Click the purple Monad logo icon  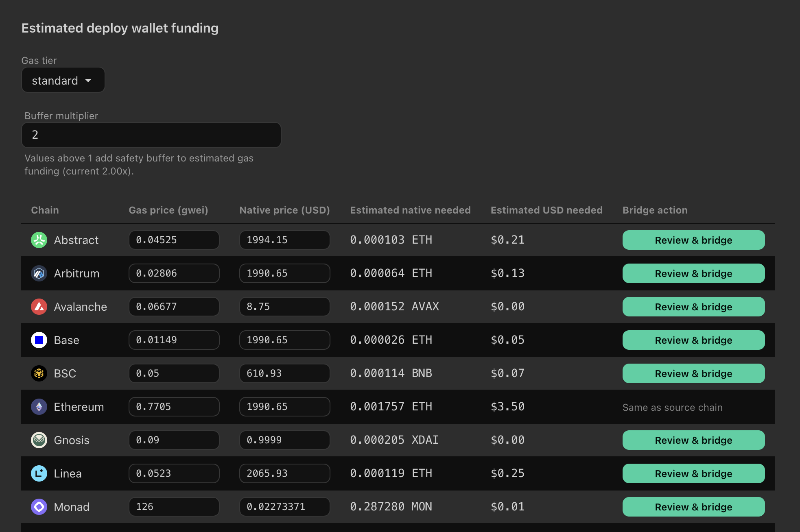[x=39, y=507]
